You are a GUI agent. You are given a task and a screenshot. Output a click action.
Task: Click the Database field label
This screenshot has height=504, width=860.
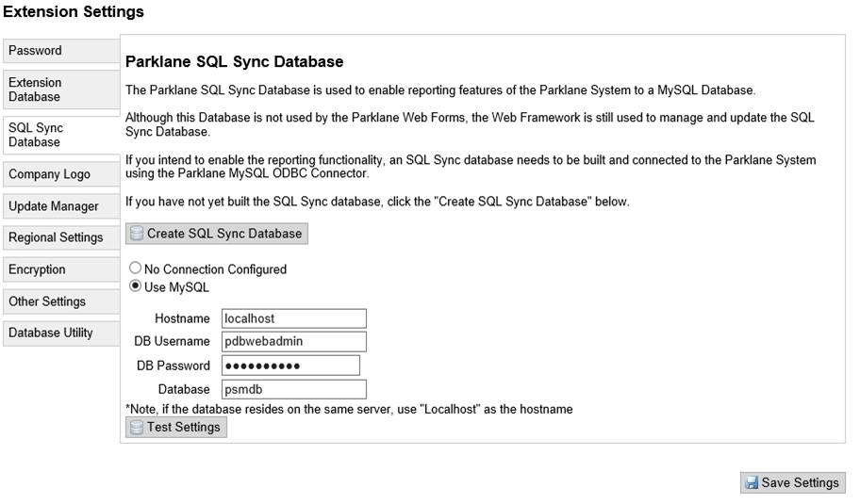pyautogui.click(x=184, y=389)
